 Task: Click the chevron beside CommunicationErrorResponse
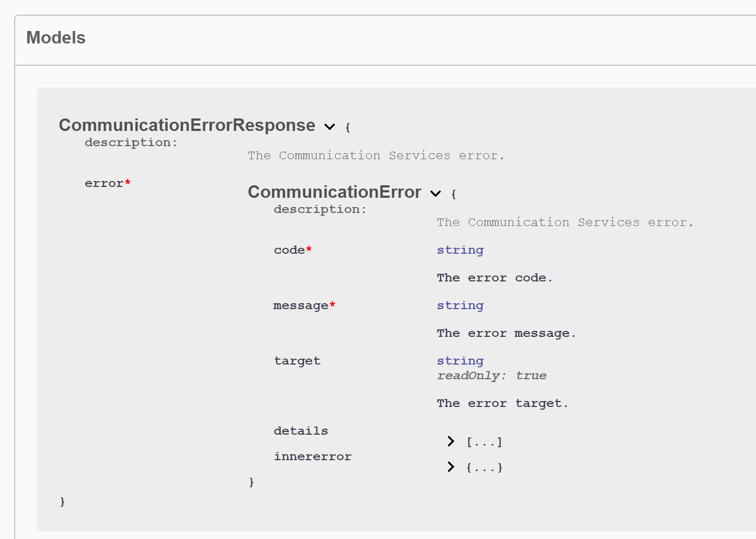pos(330,127)
